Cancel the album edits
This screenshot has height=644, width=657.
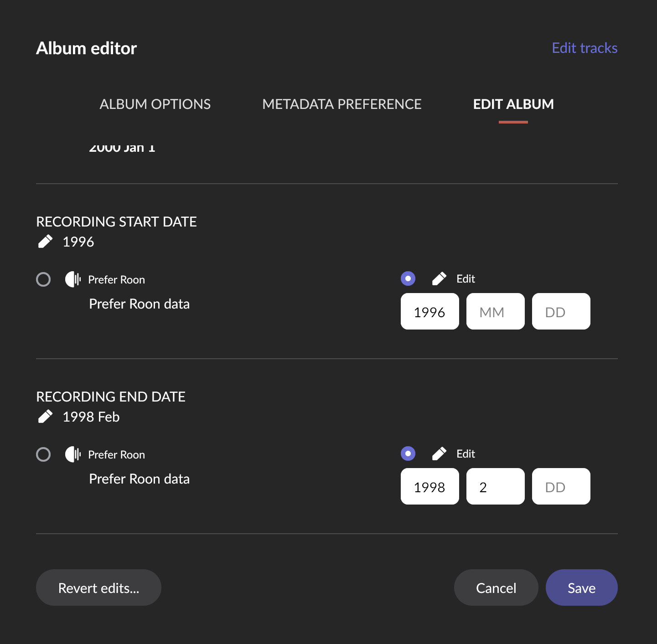pos(496,588)
